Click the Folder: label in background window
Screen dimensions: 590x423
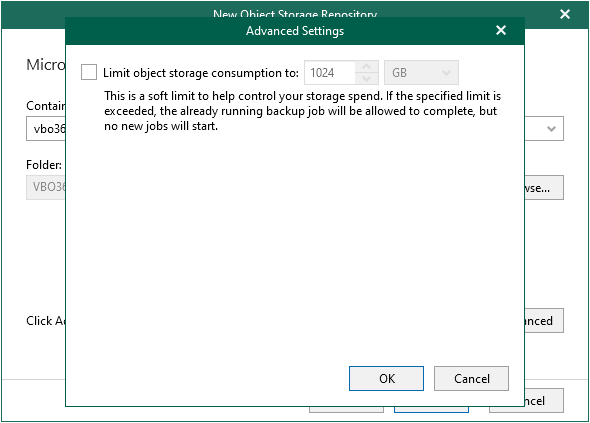tap(44, 165)
